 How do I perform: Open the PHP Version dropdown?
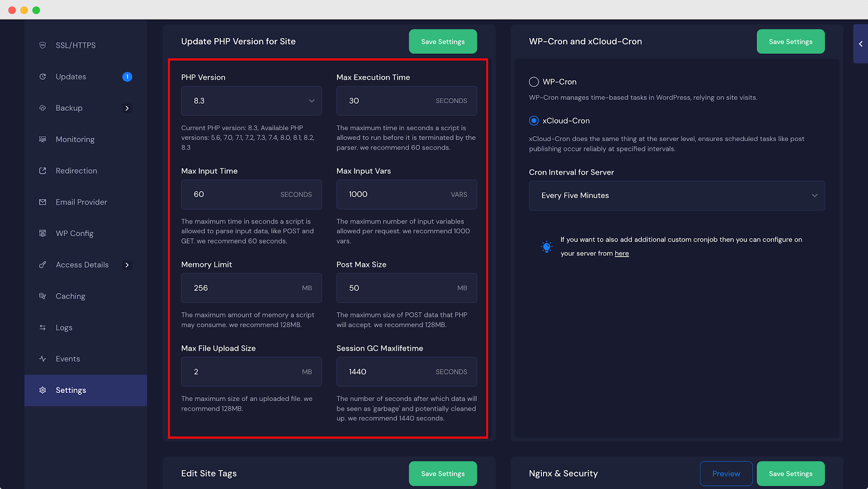(251, 100)
